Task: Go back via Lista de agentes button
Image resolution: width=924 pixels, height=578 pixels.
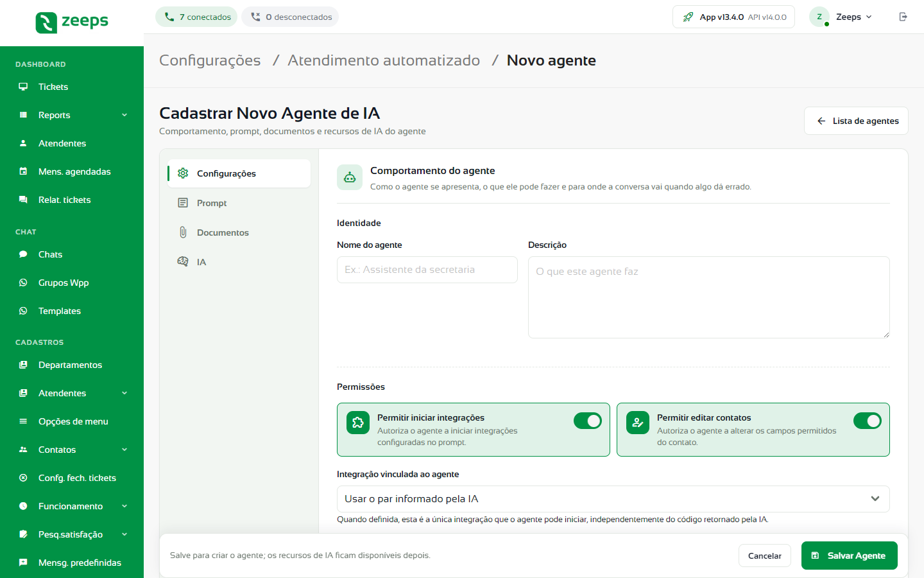Action: tap(856, 121)
